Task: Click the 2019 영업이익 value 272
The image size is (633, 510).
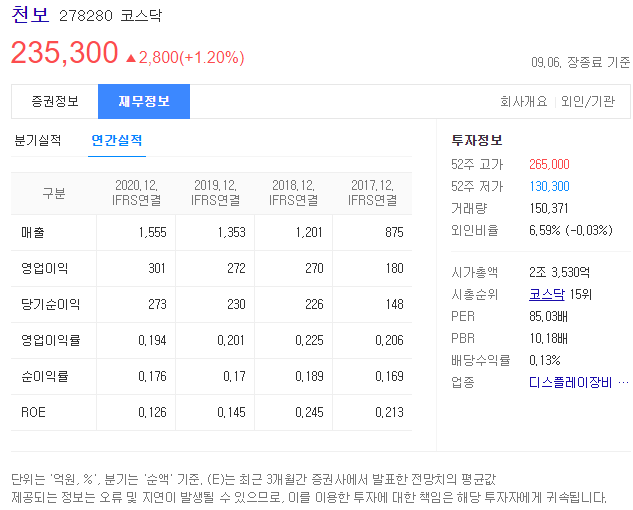Action: 236,269
